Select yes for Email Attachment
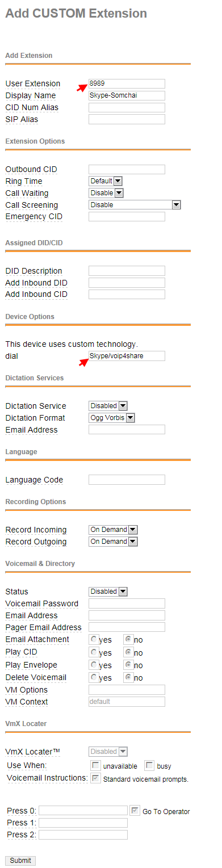The width and height of the screenshot is (222, 868). (94, 639)
